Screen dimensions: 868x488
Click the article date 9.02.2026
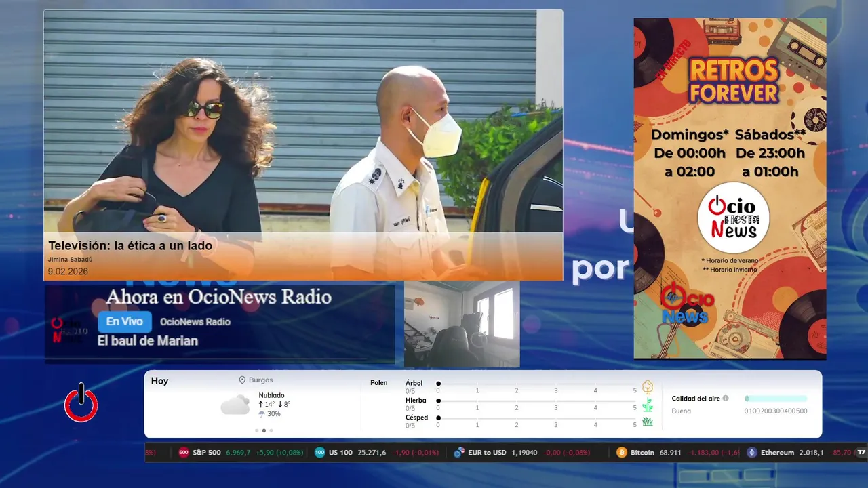click(x=68, y=272)
